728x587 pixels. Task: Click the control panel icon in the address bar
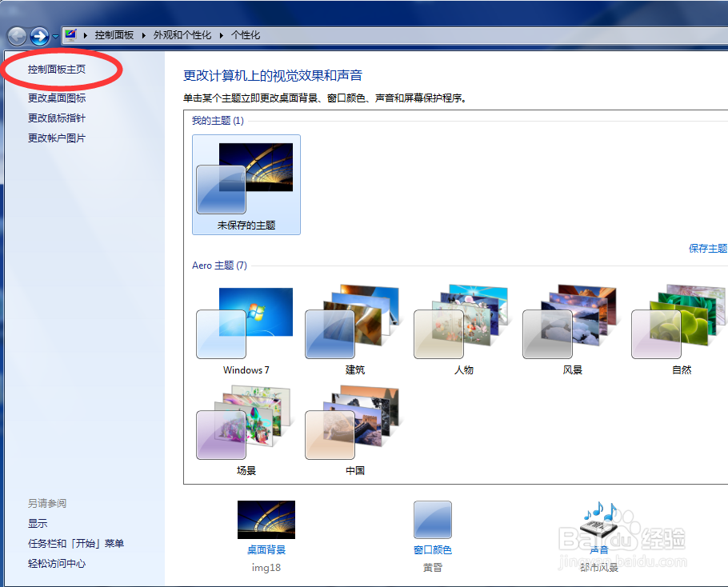click(x=70, y=35)
